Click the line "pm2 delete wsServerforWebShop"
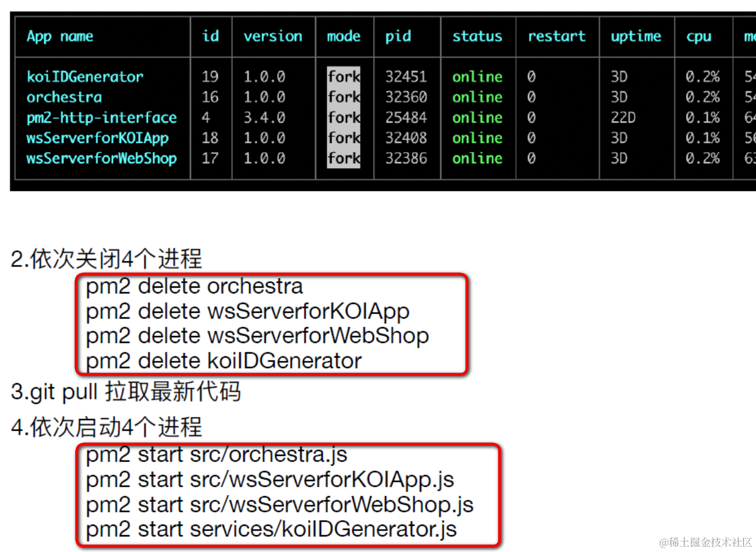756x552 pixels. pos(257,337)
